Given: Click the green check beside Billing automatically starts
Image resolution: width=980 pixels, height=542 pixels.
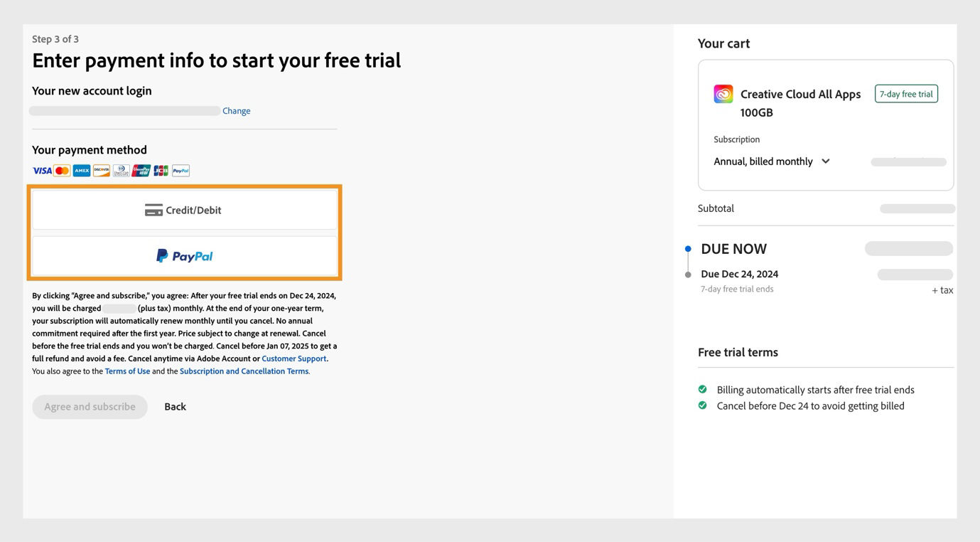Looking at the screenshot, I should pyautogui.click(x=703, y=389).
